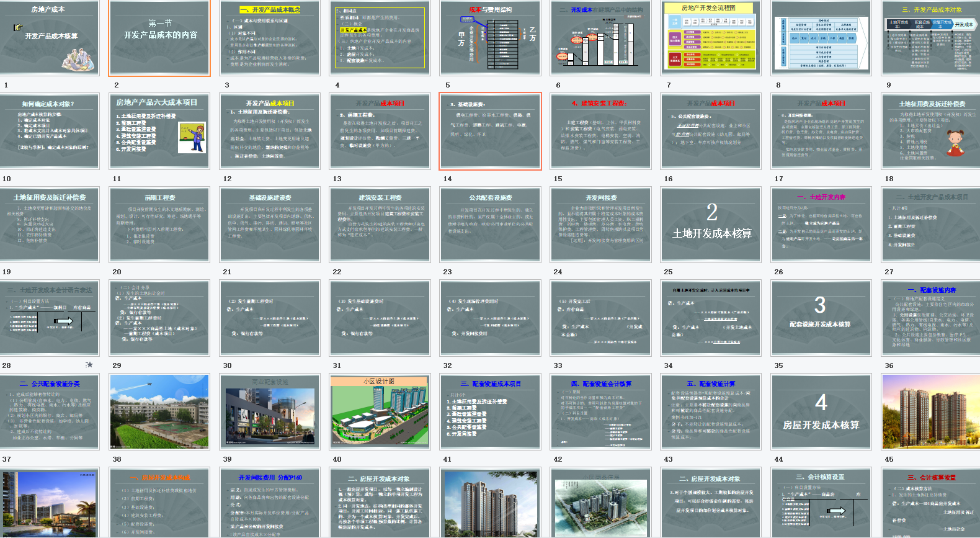Screen dimensions: 980x538
Task: Select aerial residential complex rendering slide
Action: click(x=601, y=503)
